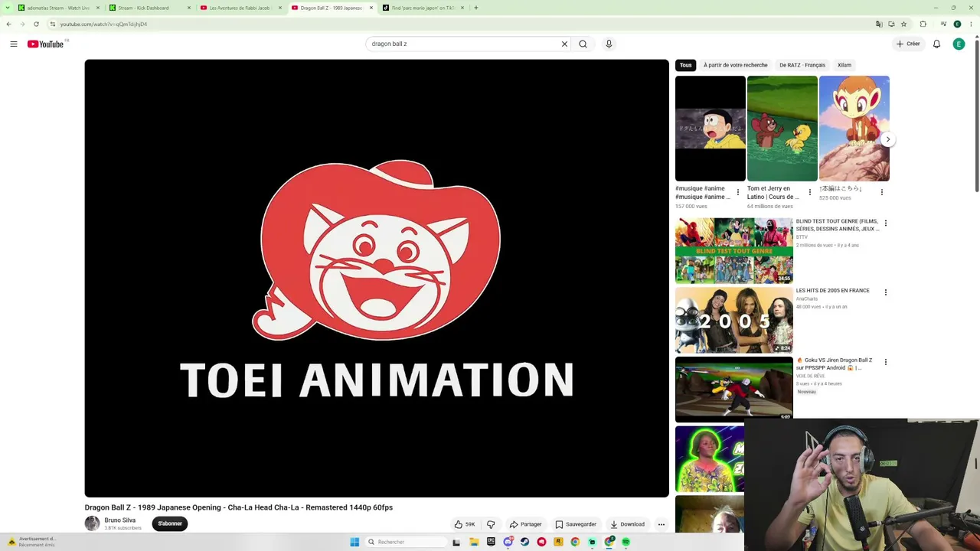
Task: Open Goku VS Jiren video thumbnail
Action: coord(734,390)
